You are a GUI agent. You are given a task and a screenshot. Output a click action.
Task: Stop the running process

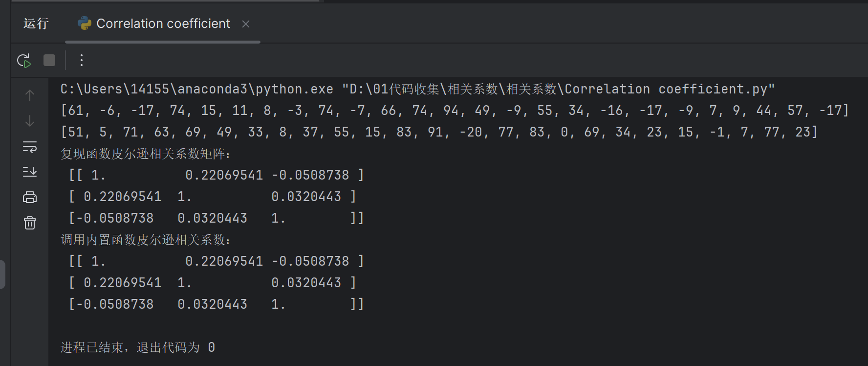(x=49, y=60)
